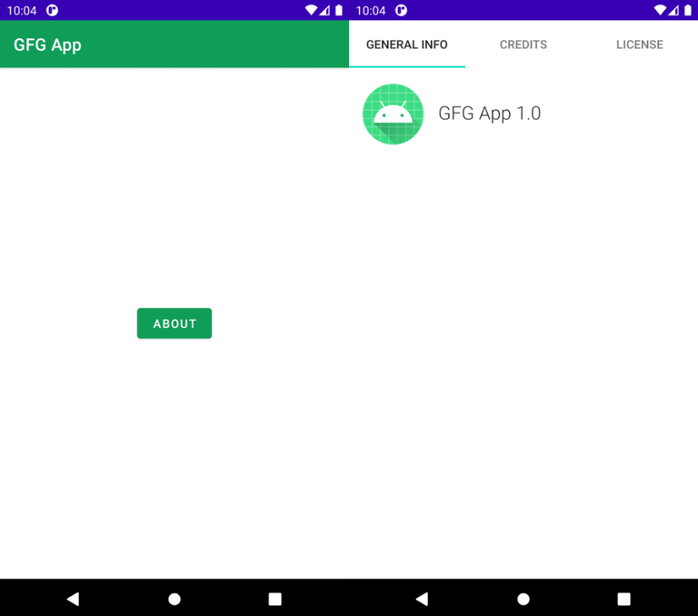The width and height of the screenshot is (698, 616).
Task: Click battery icon in right status bar
Action: pos(688,10)
